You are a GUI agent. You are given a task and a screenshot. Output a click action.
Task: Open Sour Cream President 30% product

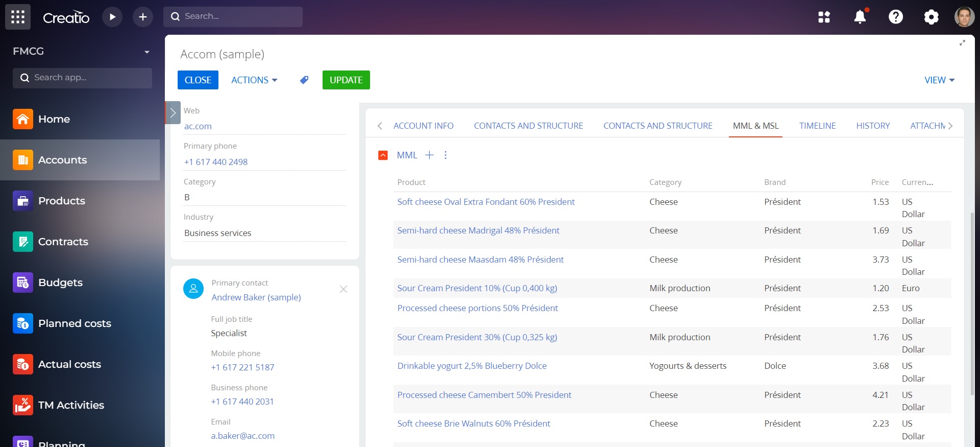click(x=477, y=337)
